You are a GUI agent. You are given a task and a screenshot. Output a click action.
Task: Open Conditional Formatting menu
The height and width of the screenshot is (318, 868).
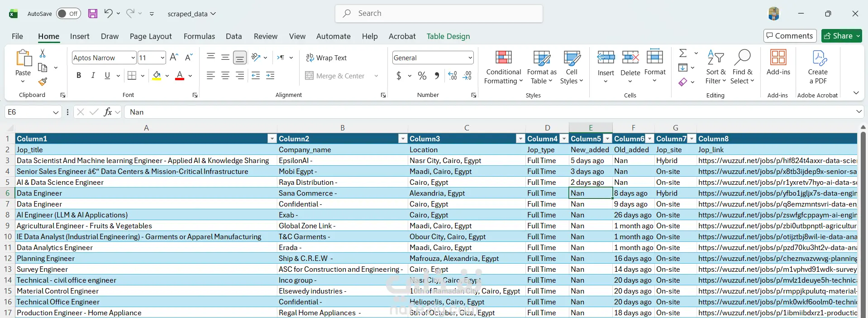point(503,67)
